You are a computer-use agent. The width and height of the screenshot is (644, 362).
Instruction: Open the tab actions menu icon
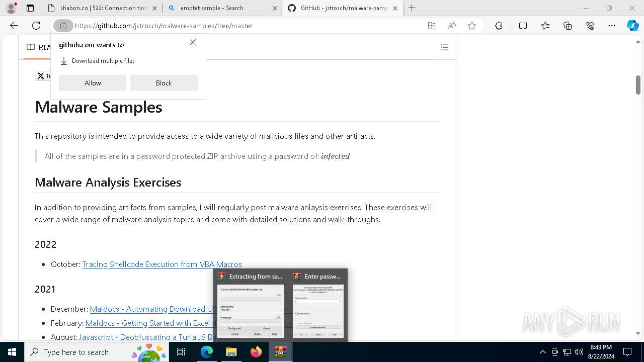pyautogui.click(x=30, y=8)
